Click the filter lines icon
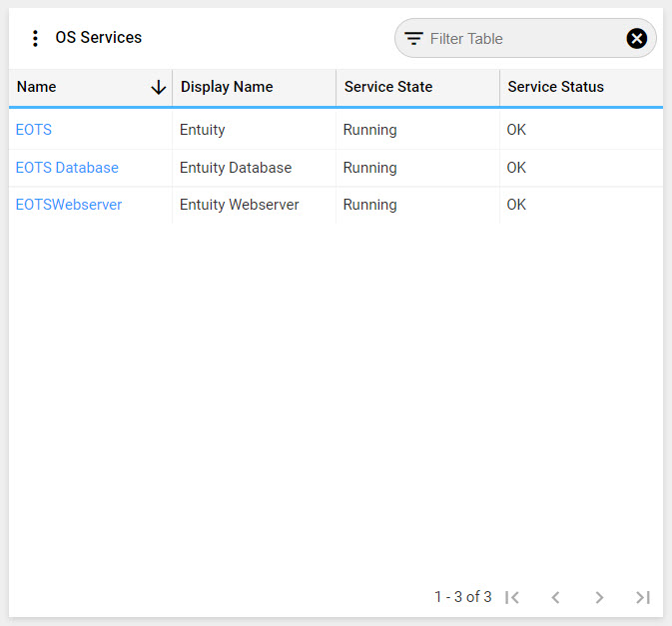Viewport: 672px width, 626px height. coord(413,39)
